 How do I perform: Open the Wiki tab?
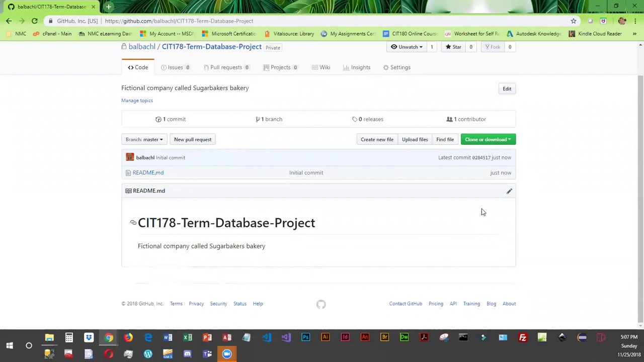click(321, 67)
